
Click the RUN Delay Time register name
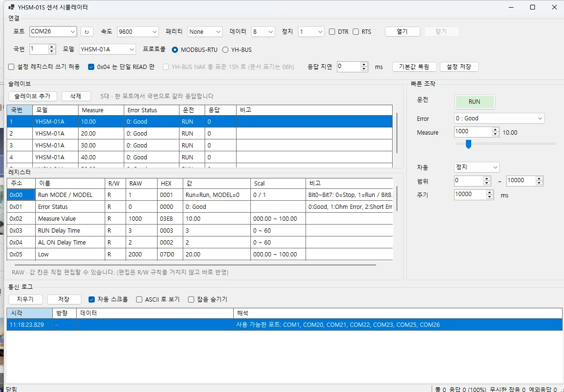[x=70, y=231]
